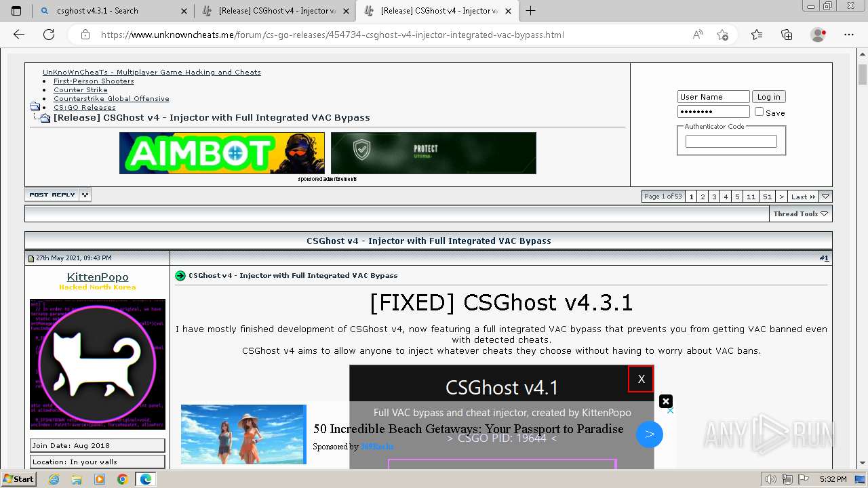Open Internet Explorer from the taskbar
The width and height of the screenshot is (868, 488).
pyautogui.click(x=54, y=479)
